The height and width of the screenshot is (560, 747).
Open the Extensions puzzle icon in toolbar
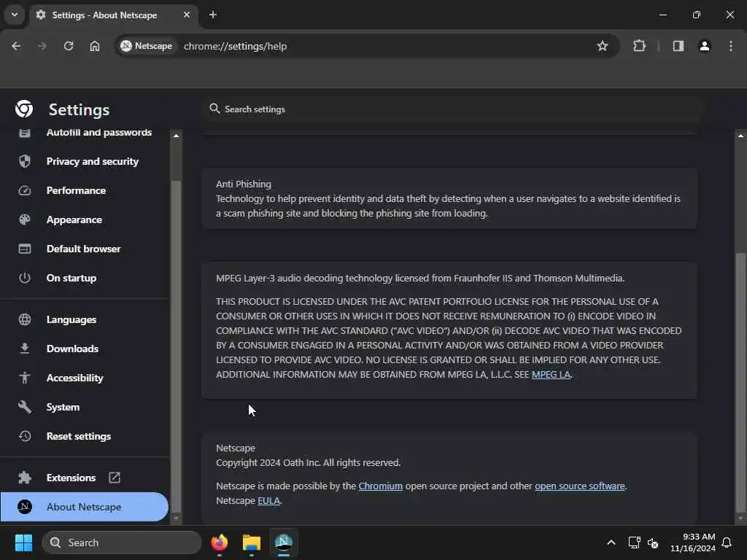pyautogui.click(x=639, y=46)
